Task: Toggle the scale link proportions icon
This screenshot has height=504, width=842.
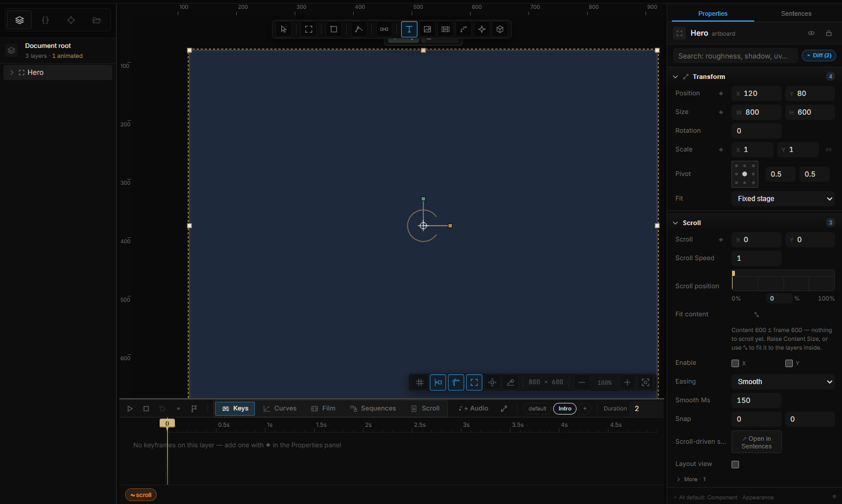Action: pyautogui.click(x=829, y=150)
